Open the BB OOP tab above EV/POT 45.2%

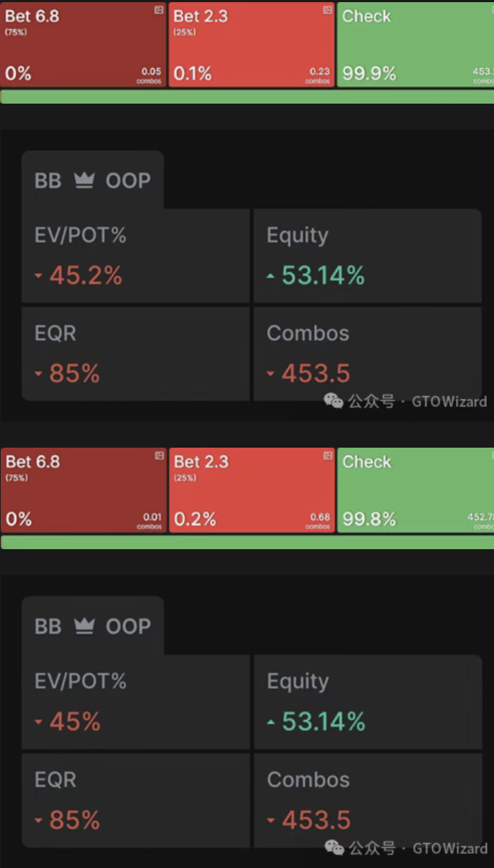pyautogui.click(x=93, y=181)
